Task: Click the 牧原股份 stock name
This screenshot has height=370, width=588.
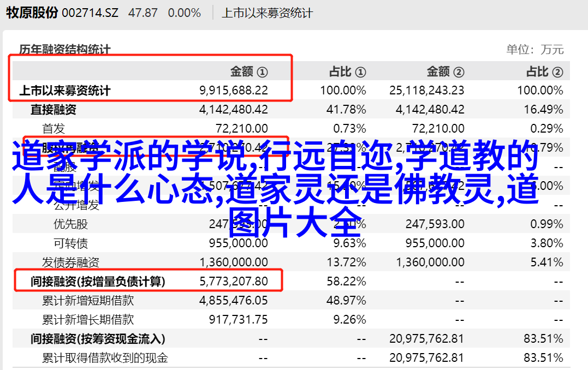Action: [x=32, y=13]
